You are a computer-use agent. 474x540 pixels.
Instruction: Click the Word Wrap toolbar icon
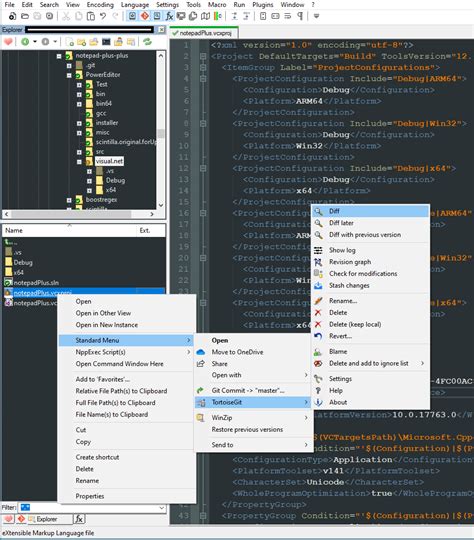point(288,16)
